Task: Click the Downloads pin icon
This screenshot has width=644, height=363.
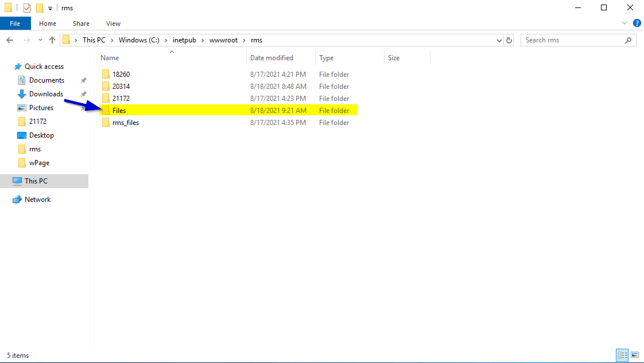Action: 83,95
